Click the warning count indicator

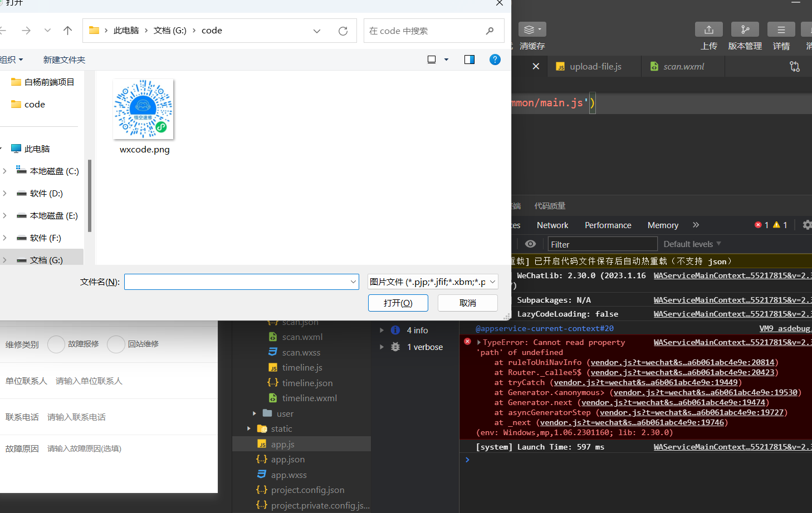[x=780, y=225]
